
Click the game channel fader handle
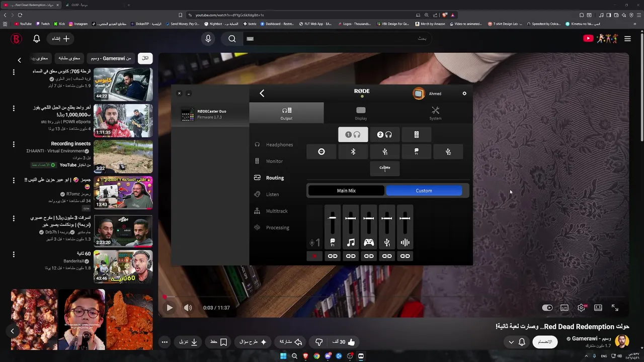369,218
